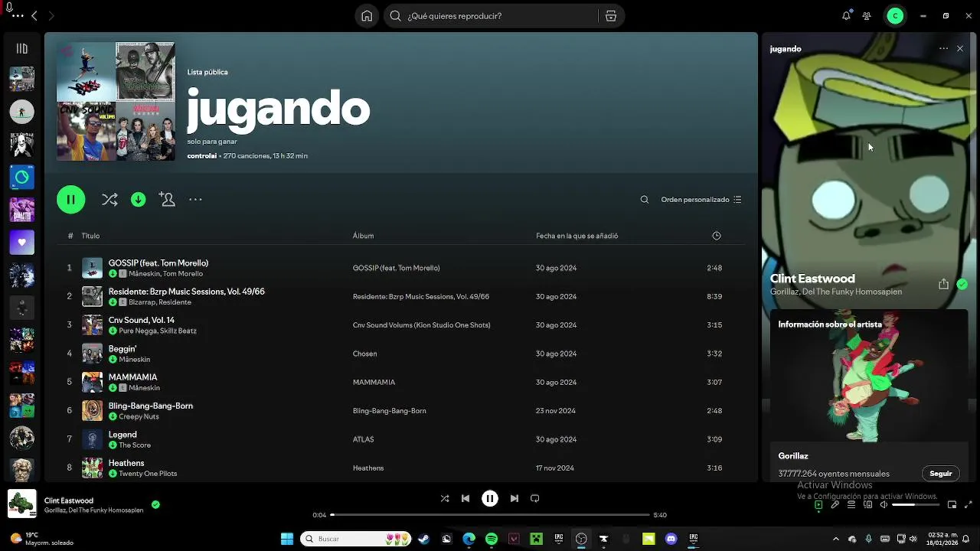This screenshot has height=551, width=980.
Task: Pause the jugando playlist with green button
Action: (70, 200)
